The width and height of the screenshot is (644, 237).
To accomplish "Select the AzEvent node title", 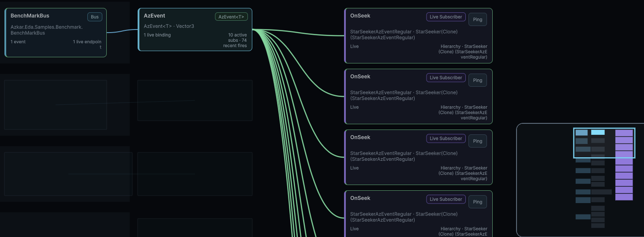I will point(154,16).
